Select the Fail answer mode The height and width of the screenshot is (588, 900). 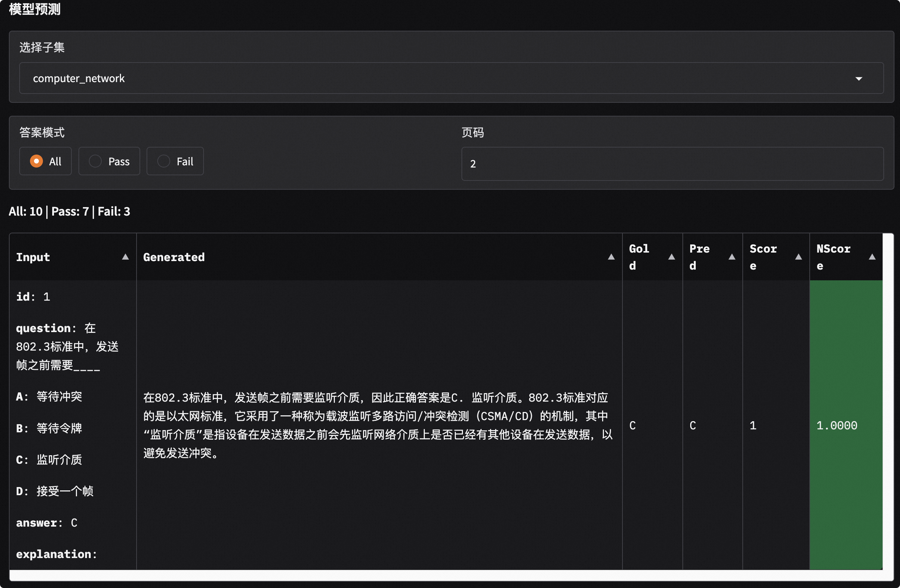(164, 161)
